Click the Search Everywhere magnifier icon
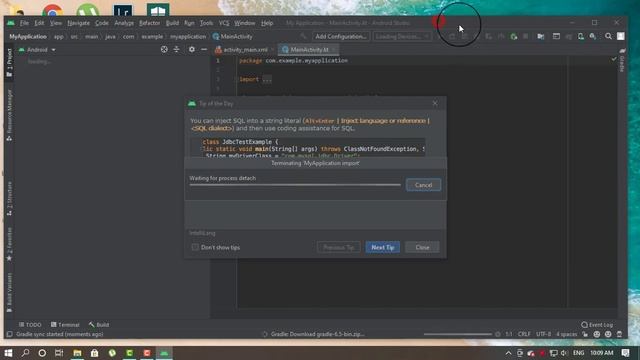640x360 pixels. 609,36
